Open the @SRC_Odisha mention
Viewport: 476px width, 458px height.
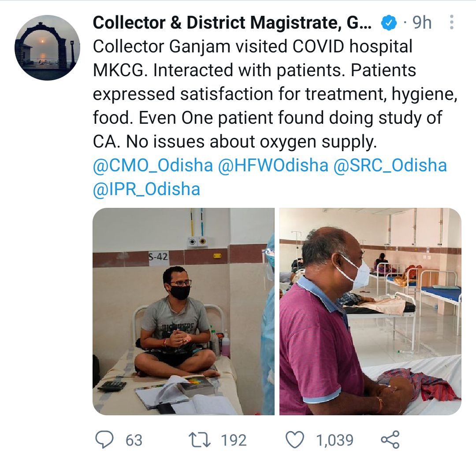pyautogui.click(x=390, y=166)
